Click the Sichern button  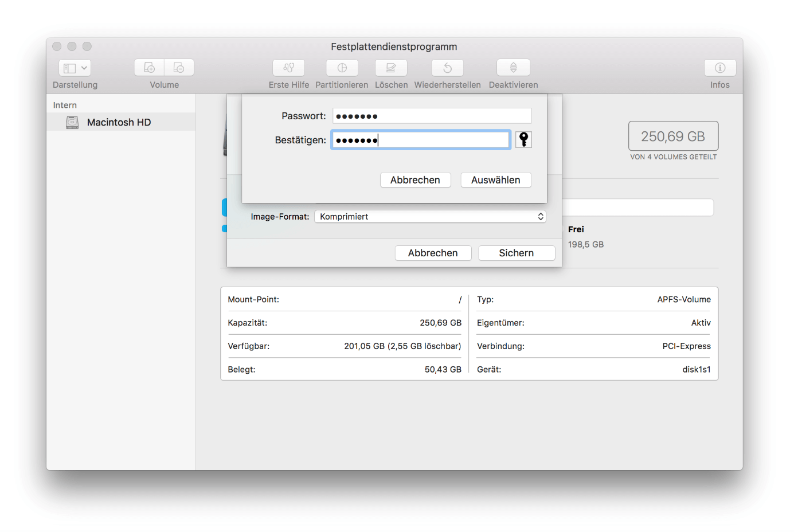(517, 253)
